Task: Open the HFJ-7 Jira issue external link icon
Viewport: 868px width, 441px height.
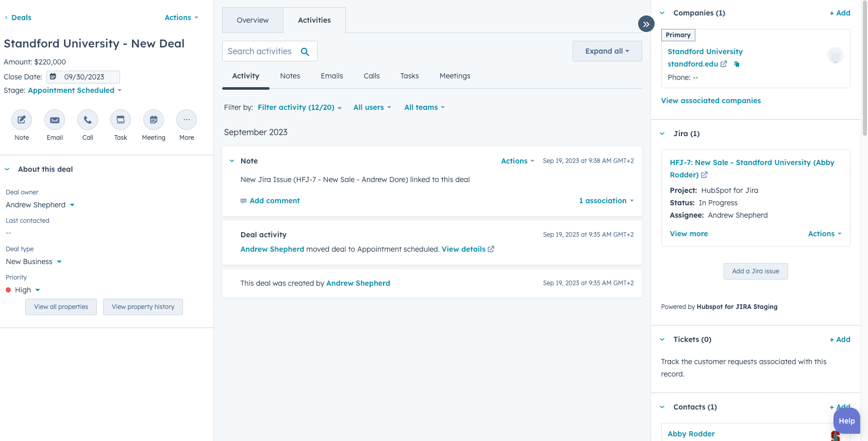Action: coord(704,175)
